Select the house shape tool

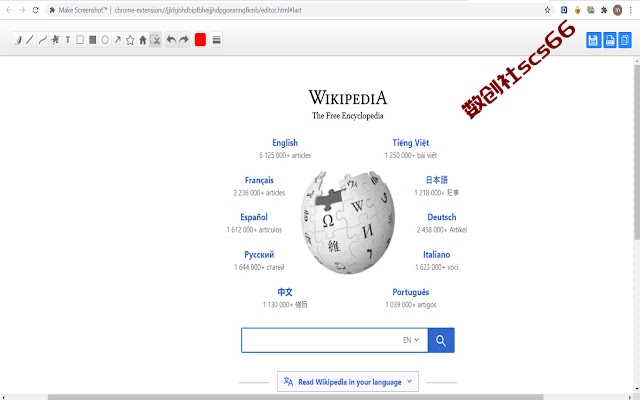click(x=143, y=40)
